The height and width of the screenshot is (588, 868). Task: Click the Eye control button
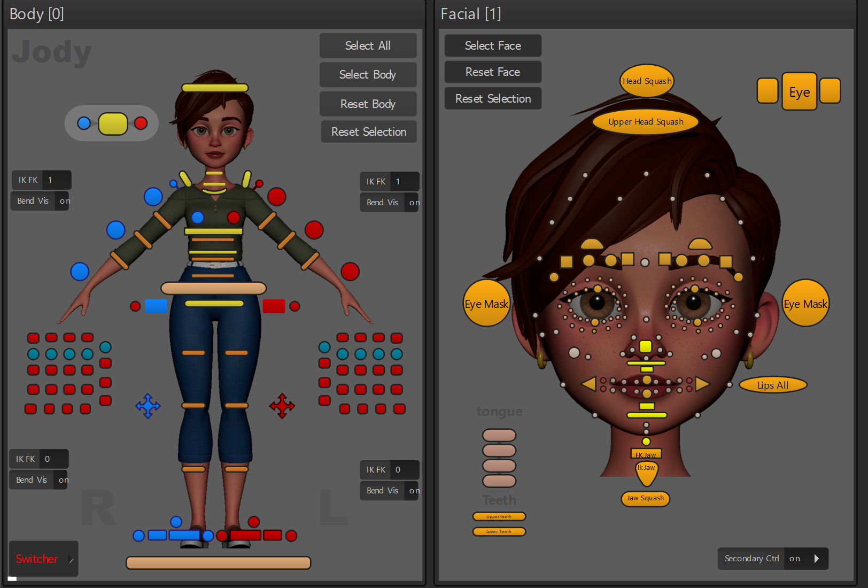coord(799,91)
